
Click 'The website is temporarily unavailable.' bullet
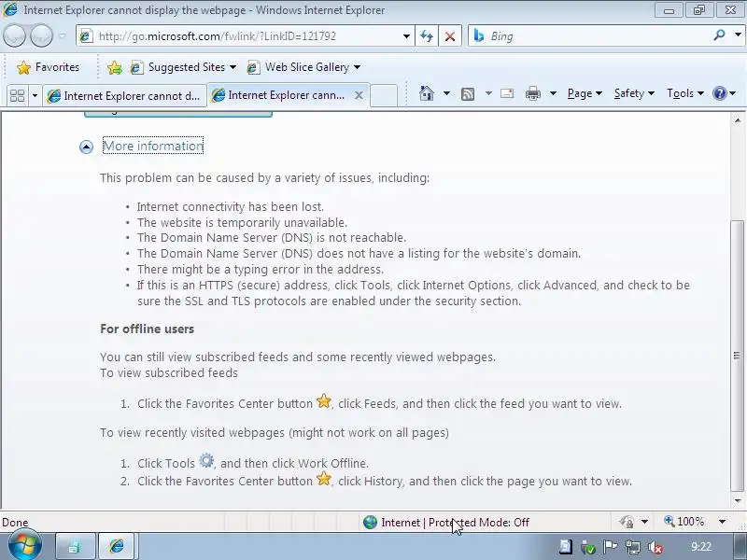[x=242, y=222]
